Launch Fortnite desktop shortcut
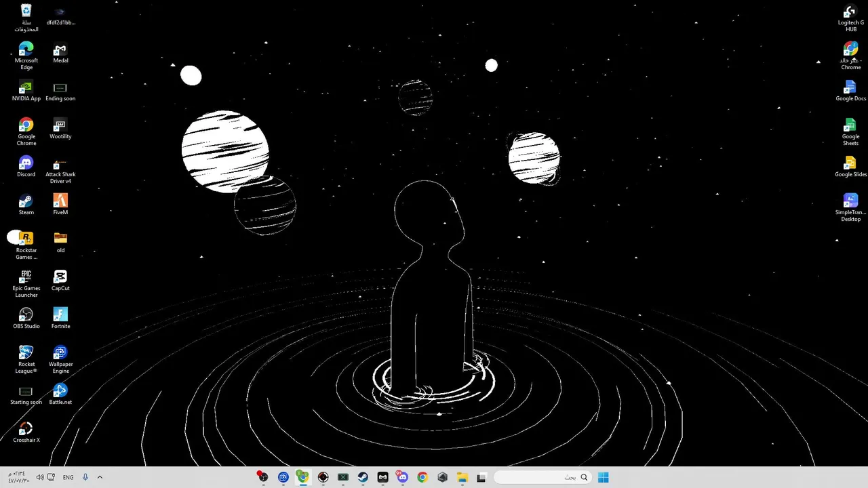Viewport: 868px width, 488px height. 60,319
